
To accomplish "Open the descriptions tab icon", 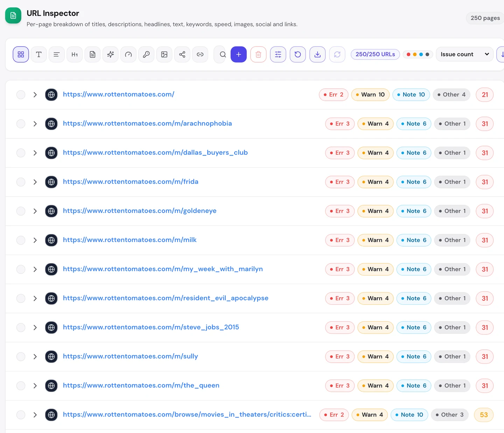I will (x=56, y=55).
